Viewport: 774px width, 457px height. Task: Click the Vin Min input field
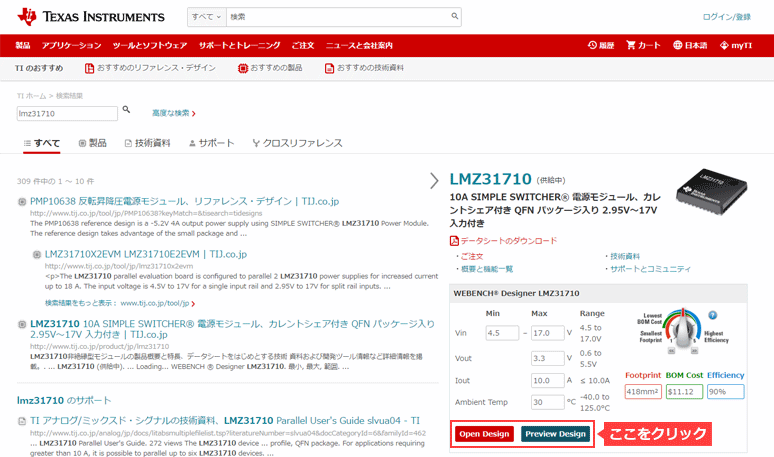502,333
